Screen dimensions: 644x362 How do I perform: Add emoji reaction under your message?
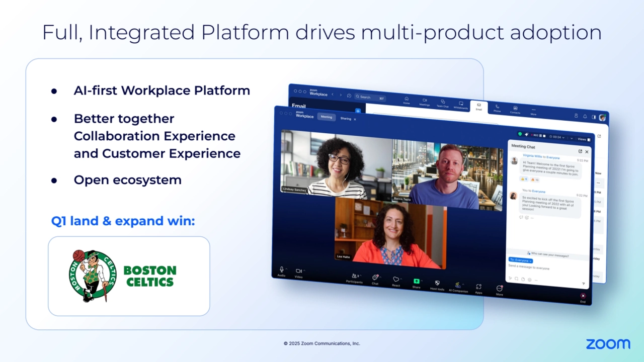click(x=527, y=218)
